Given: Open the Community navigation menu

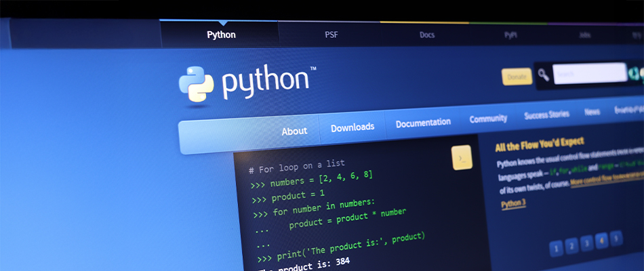Looking at the screenshot, I should tap(488, 119).
